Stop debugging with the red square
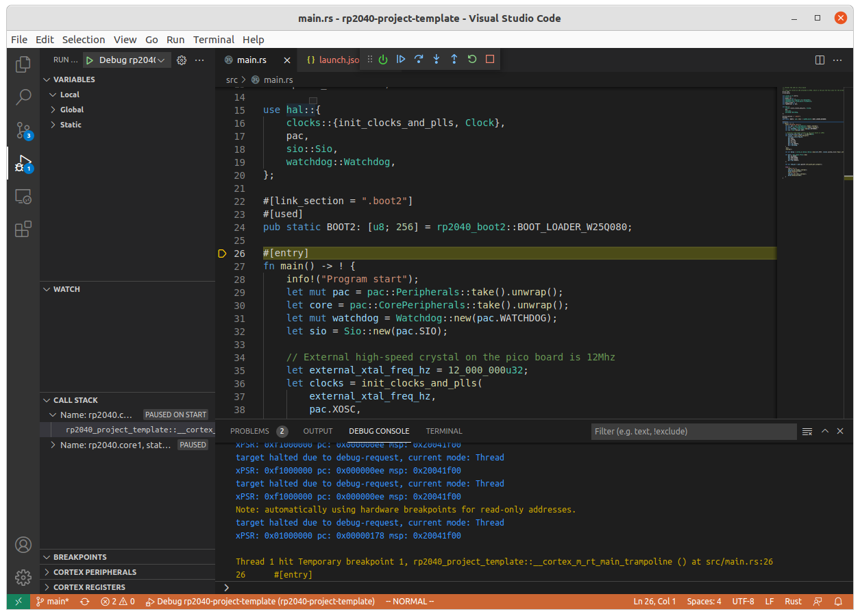This screenshot has height=616, width=860. (x=490, y=60)
